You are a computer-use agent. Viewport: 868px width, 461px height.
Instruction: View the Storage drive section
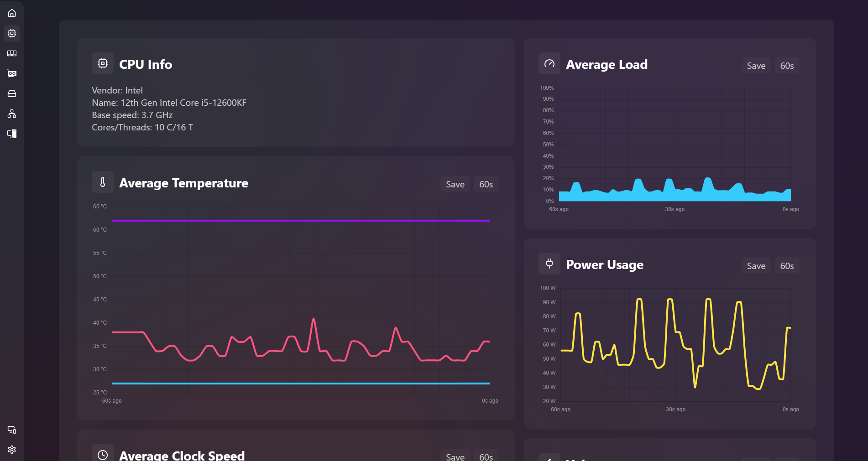click(x=11, y=93)
